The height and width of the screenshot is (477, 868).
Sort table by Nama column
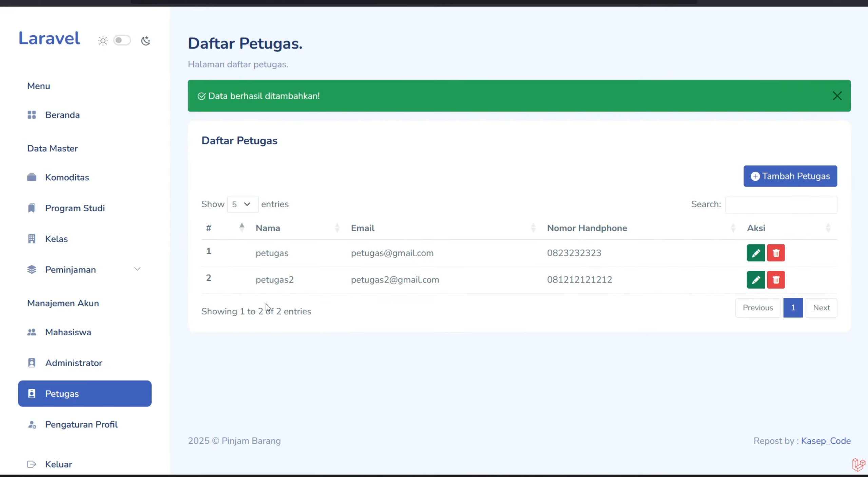click(x=298, y=228)
